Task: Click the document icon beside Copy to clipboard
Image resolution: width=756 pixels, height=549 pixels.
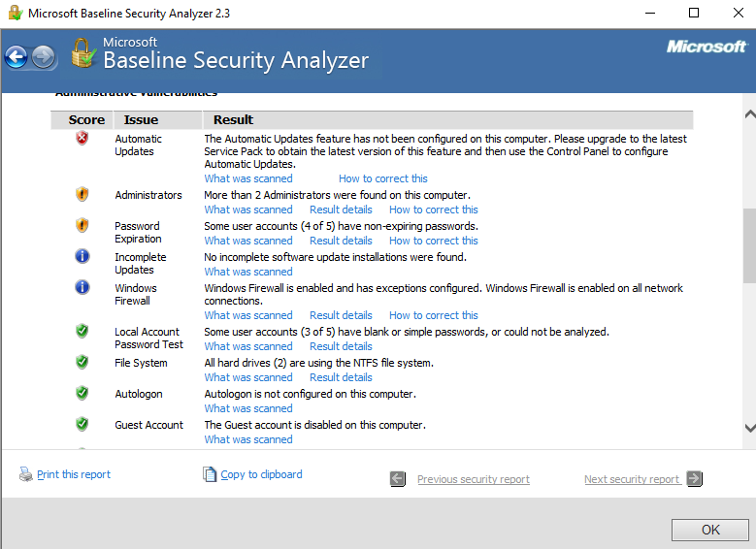Action: [210, 474]
